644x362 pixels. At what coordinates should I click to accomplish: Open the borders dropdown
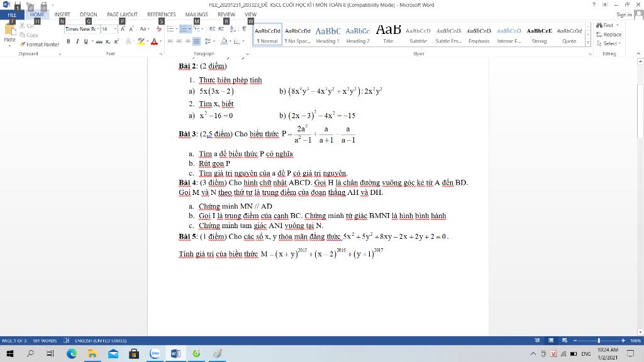point(243,41)
